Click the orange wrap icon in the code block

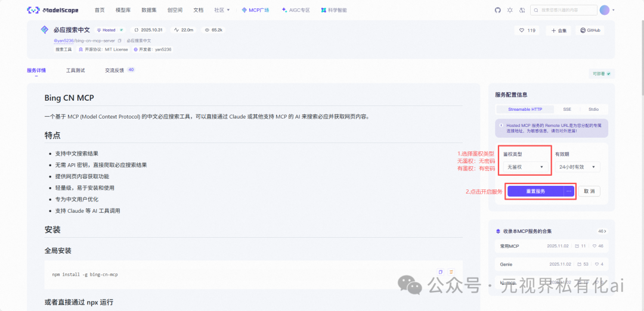click(x=451, y=272)
